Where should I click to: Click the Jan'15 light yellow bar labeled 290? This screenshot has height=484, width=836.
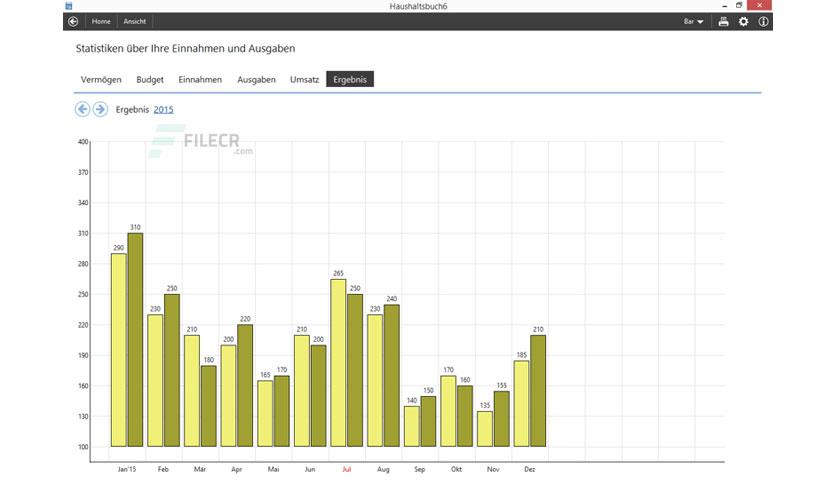pos(118,350)
